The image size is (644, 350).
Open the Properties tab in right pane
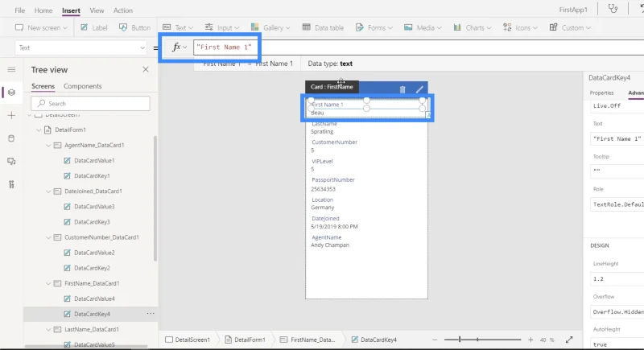point(601,93)
